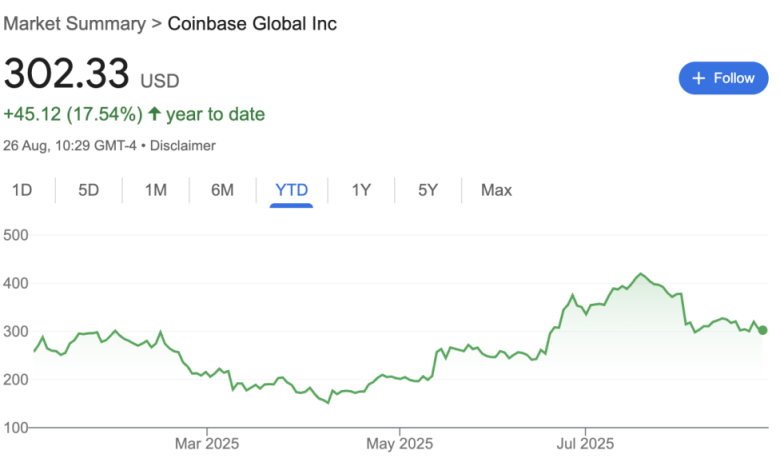Open the Disclaimer link
Screen dimensions: 780x470
tap(183, 146)
